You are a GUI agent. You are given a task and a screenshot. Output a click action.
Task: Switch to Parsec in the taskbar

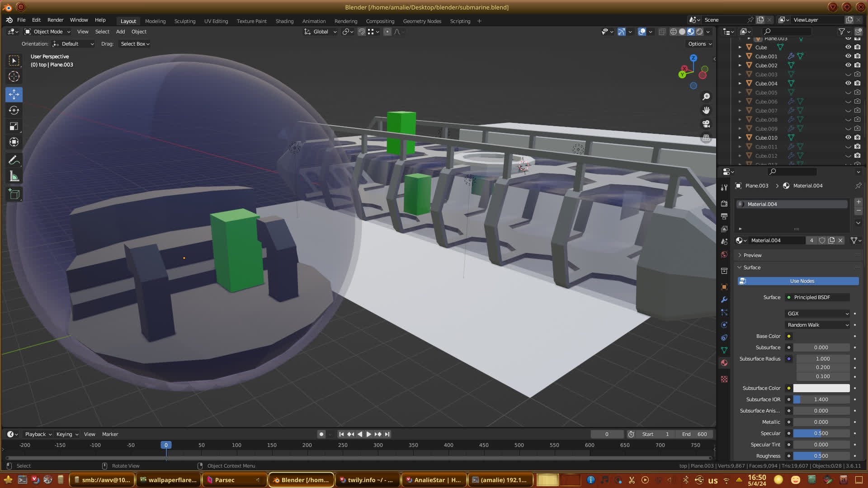pyautogui.click(x=225, y=480)
